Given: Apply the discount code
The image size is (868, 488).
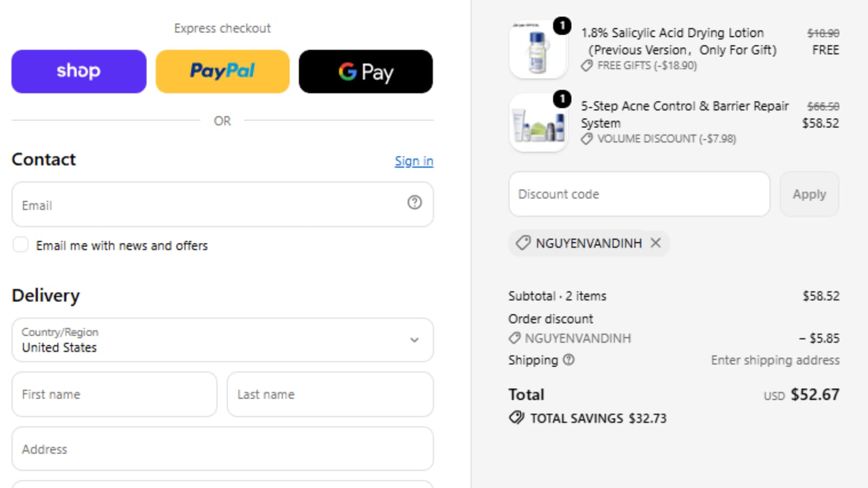Looking at the screenshot, I should point(809,194).
